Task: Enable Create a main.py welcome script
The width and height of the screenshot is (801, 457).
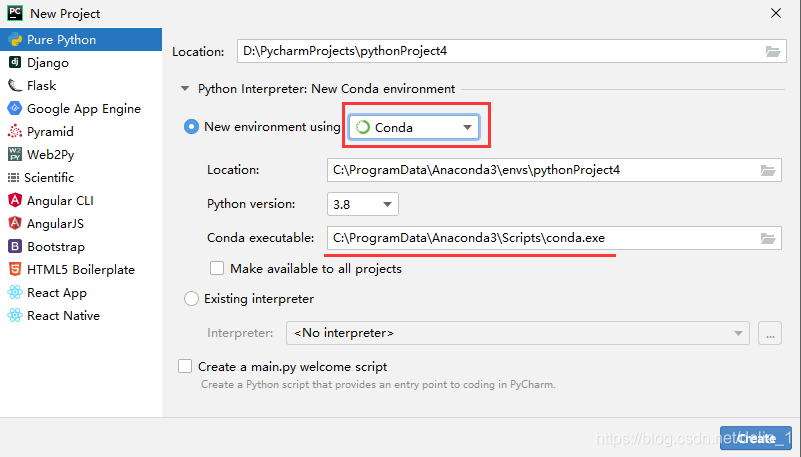Action: click(185, 367)
